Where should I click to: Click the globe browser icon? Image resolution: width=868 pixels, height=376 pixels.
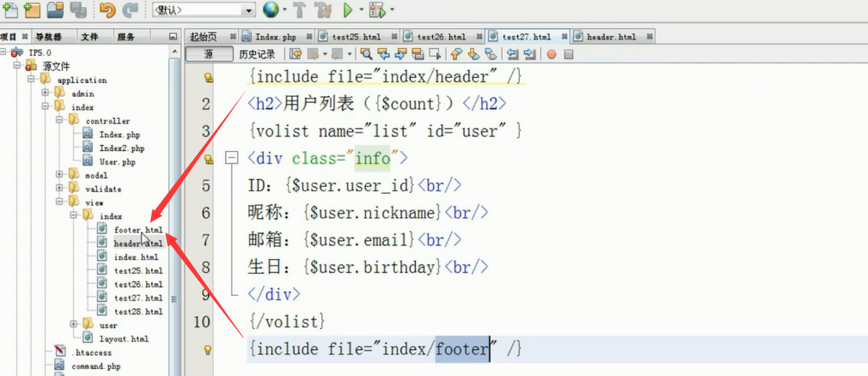(x=270, y=9)
